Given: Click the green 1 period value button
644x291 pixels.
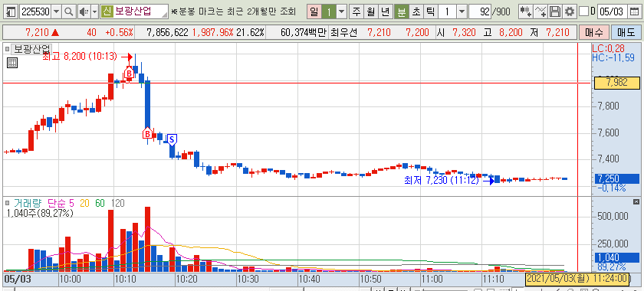Looking at the screenshot, I should (329, 12).
